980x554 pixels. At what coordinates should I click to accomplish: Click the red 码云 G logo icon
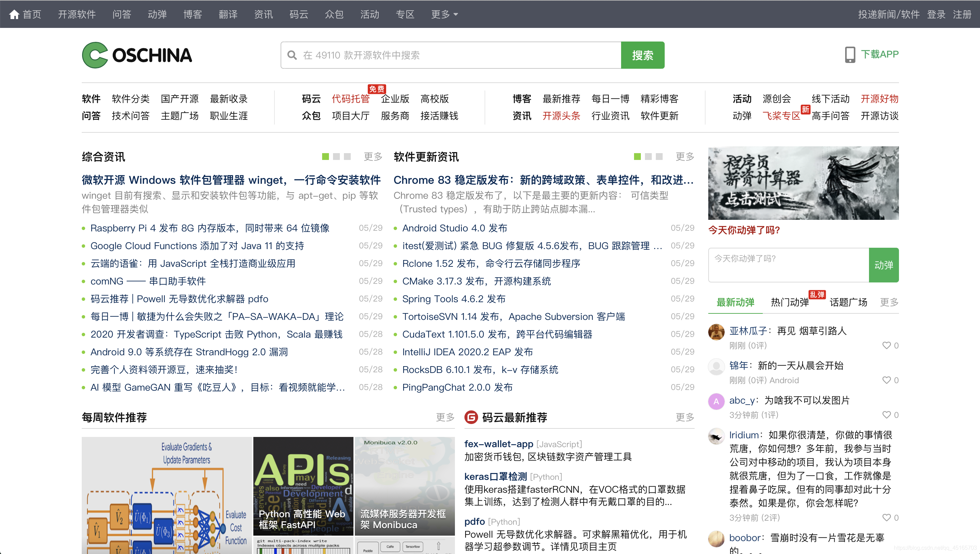click(471, 418)
